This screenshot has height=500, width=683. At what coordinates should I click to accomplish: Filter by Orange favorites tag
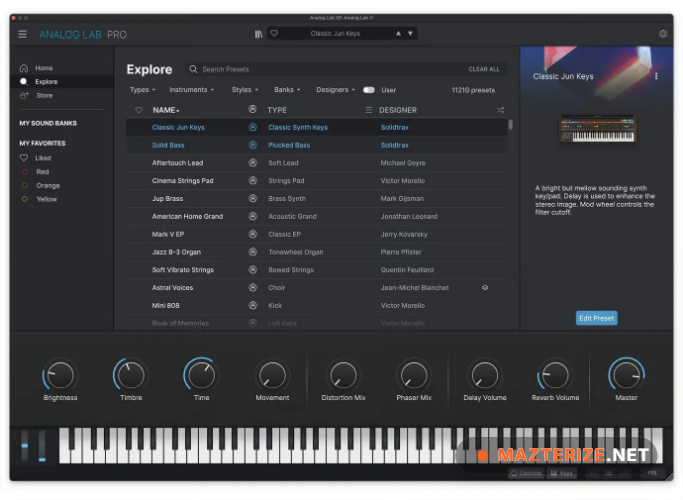[x=41, y=186]
